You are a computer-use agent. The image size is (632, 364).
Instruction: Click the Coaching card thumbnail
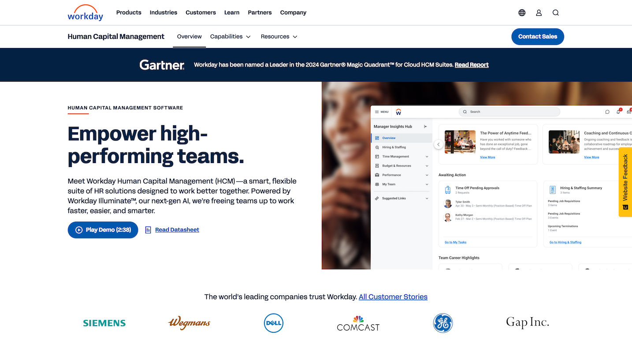pyautogui.click(x=564, y=142)
